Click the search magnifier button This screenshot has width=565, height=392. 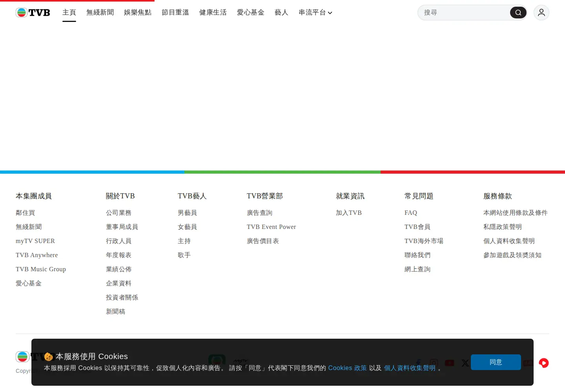[518, 13]
